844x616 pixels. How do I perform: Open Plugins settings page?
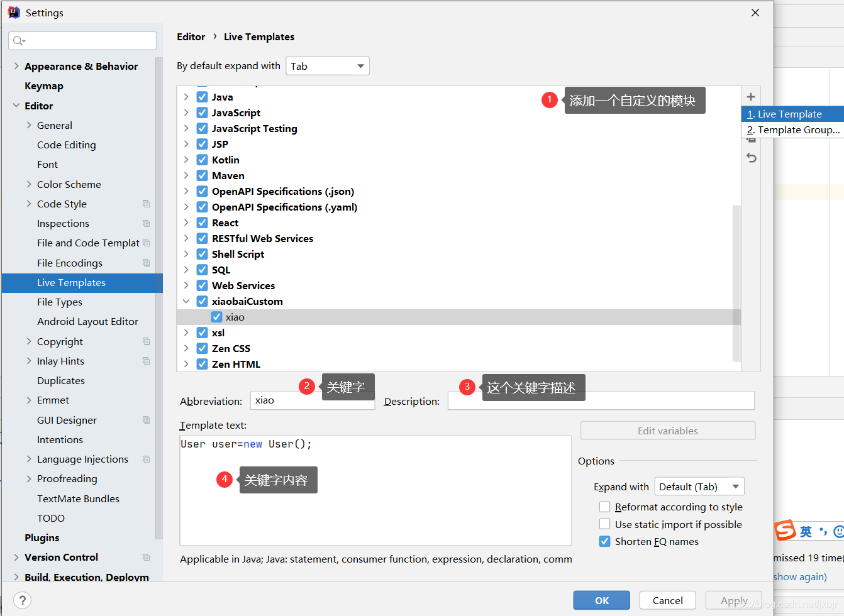pos(42,537)
